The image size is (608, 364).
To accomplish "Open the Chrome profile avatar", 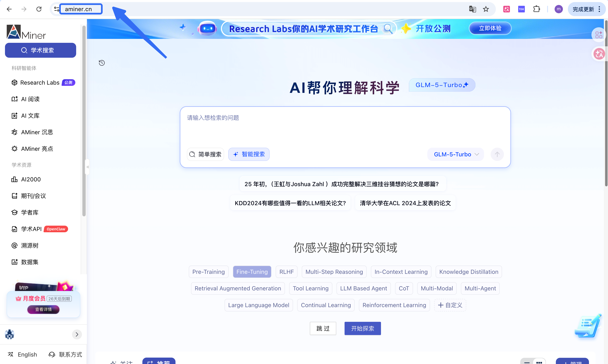I will [559, 9].
